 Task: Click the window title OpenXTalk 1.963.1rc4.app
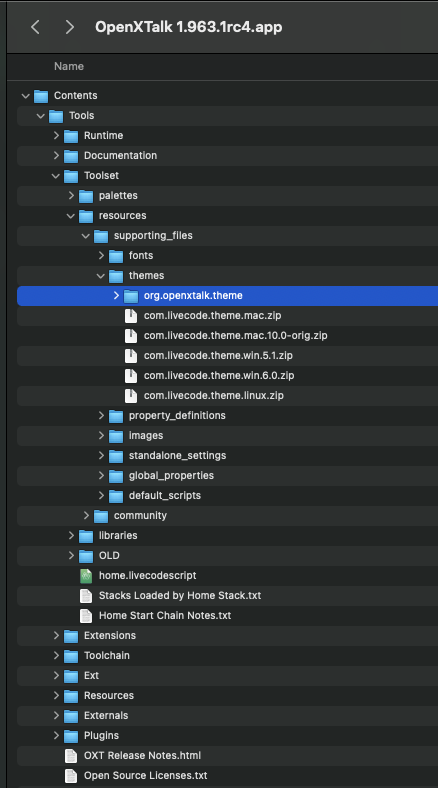(x=188, y=27)
